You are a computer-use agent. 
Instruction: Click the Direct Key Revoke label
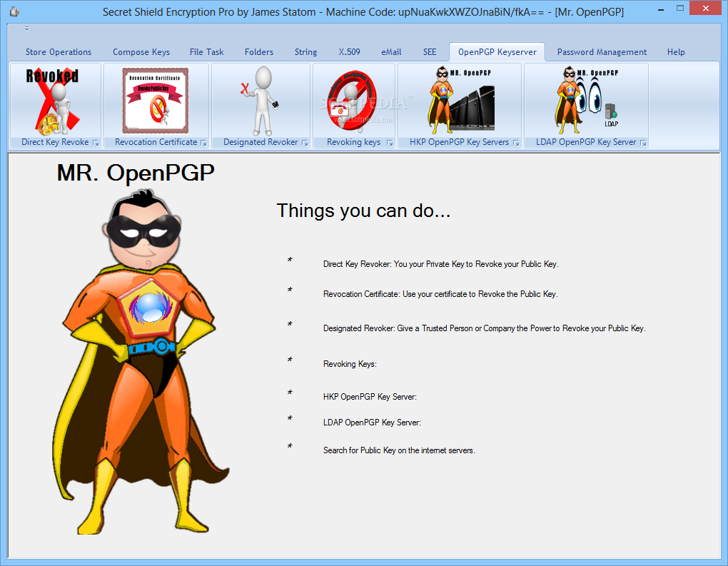(55, 142)
